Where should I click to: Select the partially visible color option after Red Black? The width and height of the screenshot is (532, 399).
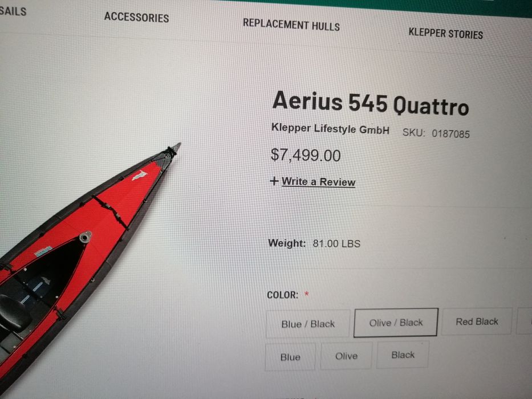pos(524,320)
